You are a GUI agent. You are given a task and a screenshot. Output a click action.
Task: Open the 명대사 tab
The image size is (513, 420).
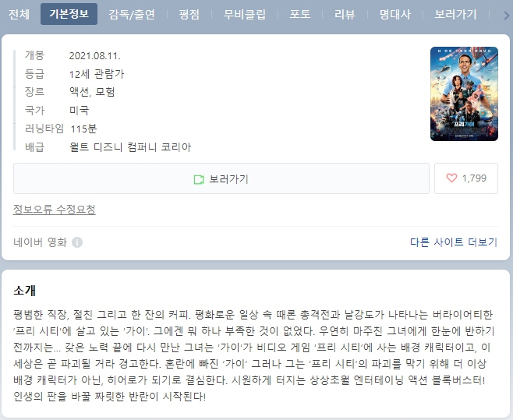coord(395,14)
